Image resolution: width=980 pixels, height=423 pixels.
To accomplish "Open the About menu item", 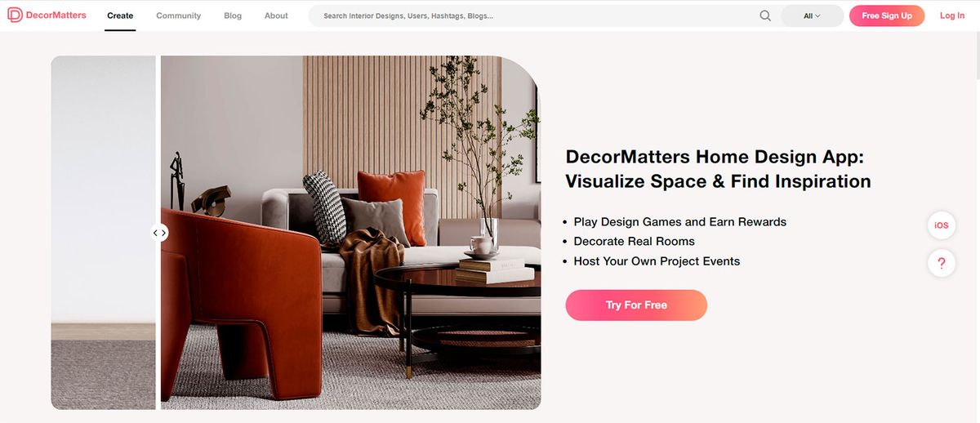I will (x=276, y=16).
